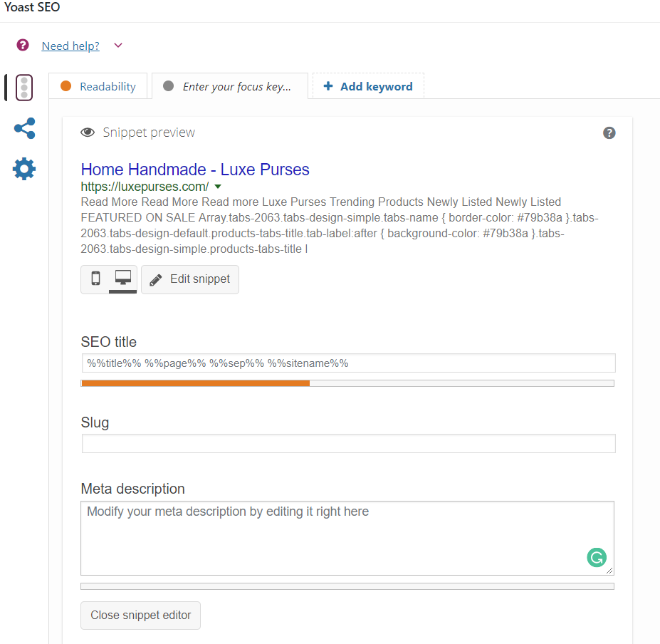
Task: Click the orange SEO title progress bar
Action: [196, 383]
